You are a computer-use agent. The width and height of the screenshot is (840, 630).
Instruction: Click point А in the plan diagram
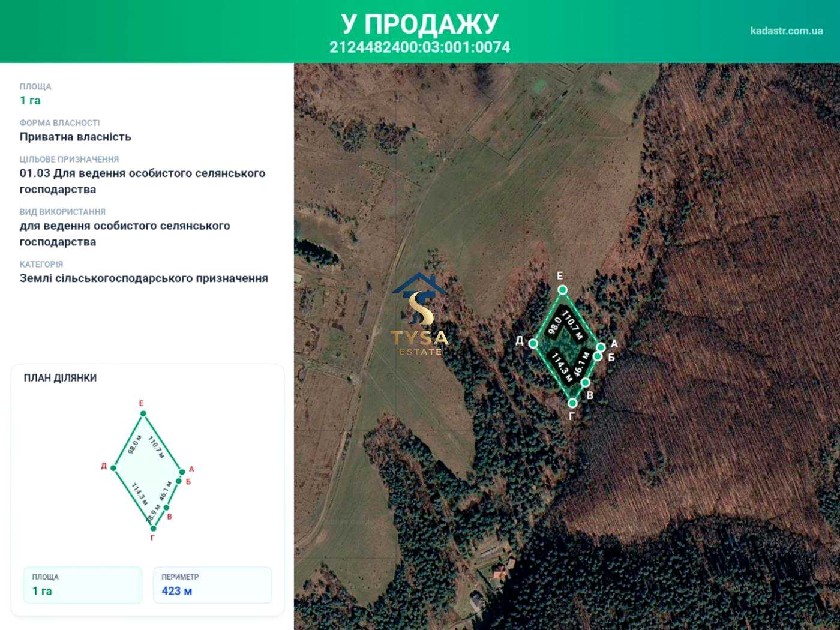pos(182,472)
